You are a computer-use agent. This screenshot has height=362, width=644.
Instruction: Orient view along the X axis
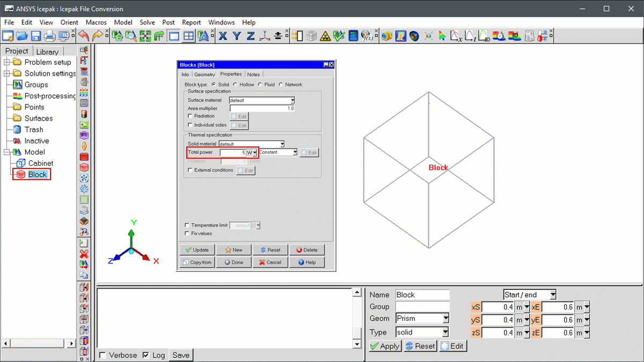point(223,36)
